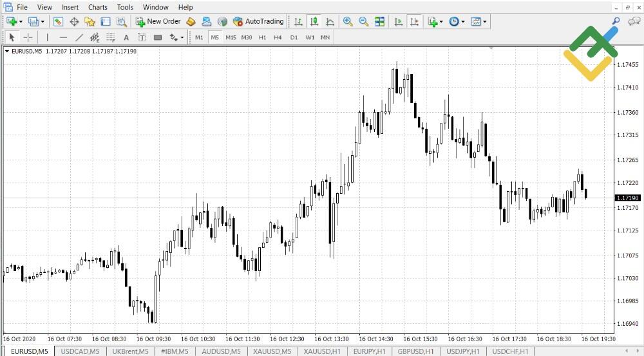Switch timeframe to H1
The width and height of the screenshot is (644, 356).
pos(263,37)
